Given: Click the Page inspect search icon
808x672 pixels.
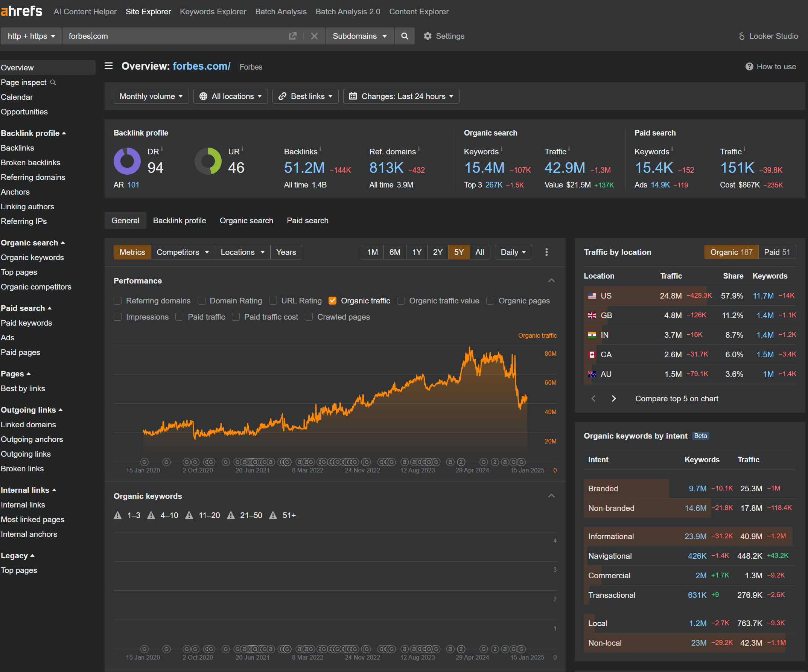Looking at the screenshot, I should coord(53,82).
